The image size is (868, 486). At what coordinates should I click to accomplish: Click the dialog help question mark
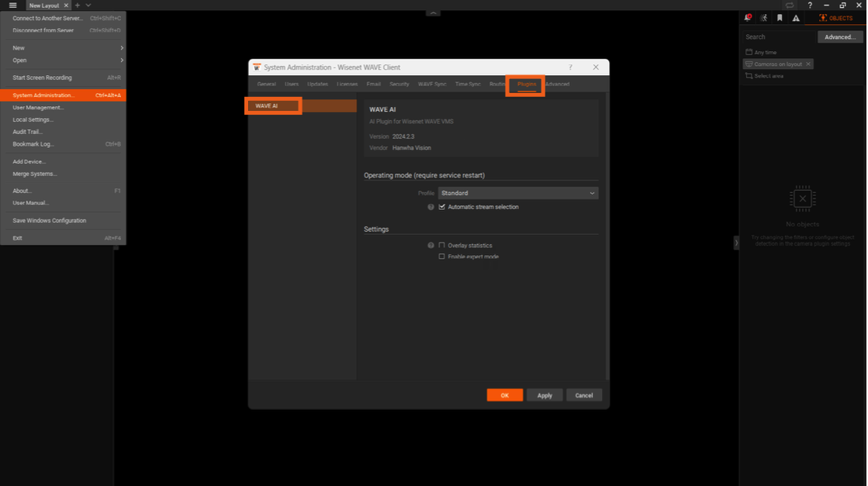pyautogui.click(x=570, y=67)
